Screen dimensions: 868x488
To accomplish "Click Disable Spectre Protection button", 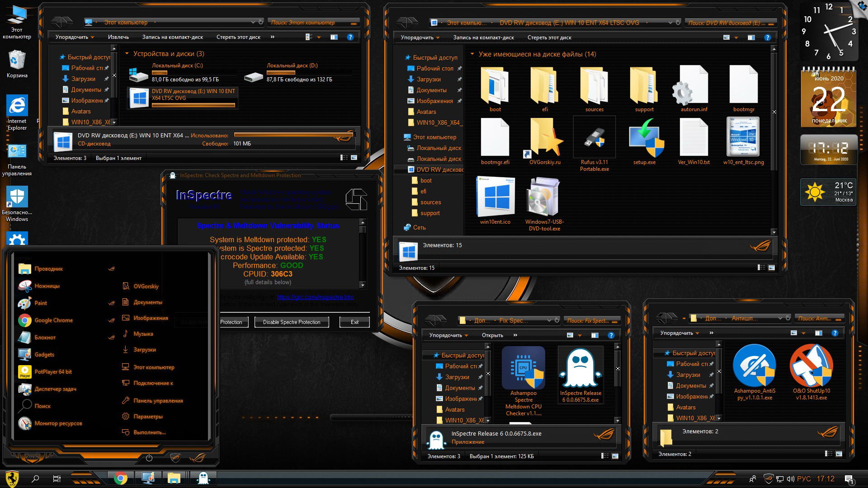I will coord(292,322).
